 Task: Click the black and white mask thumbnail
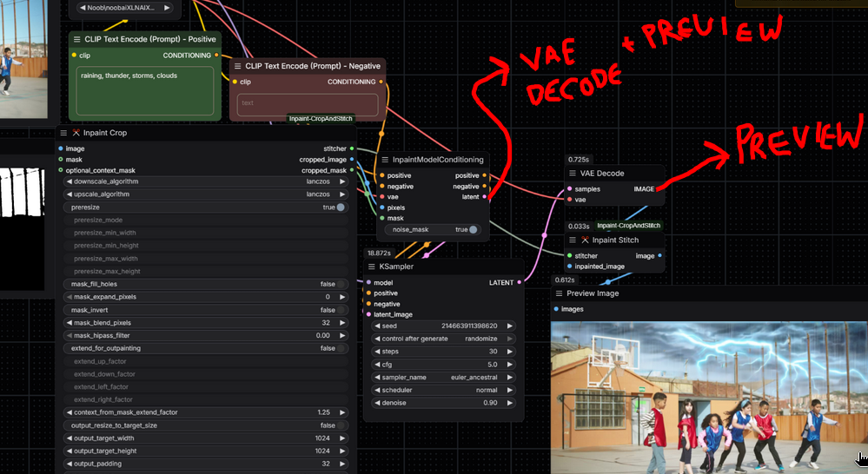tap(22, 229)
